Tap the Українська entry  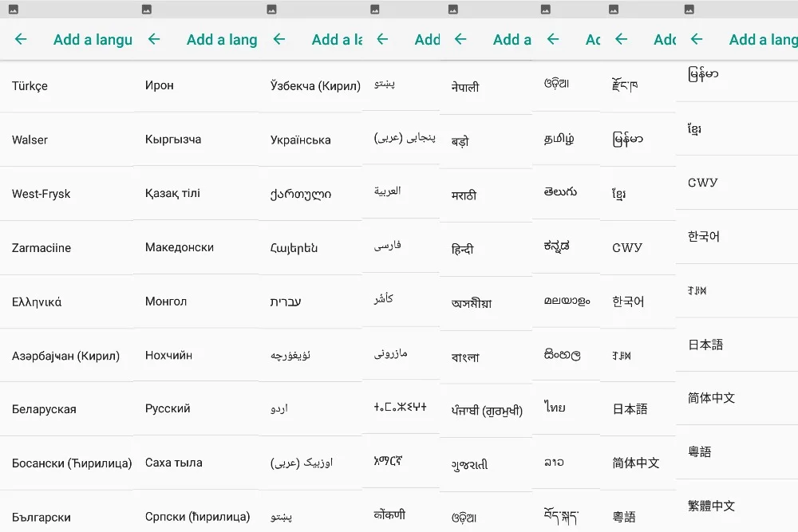310,140
